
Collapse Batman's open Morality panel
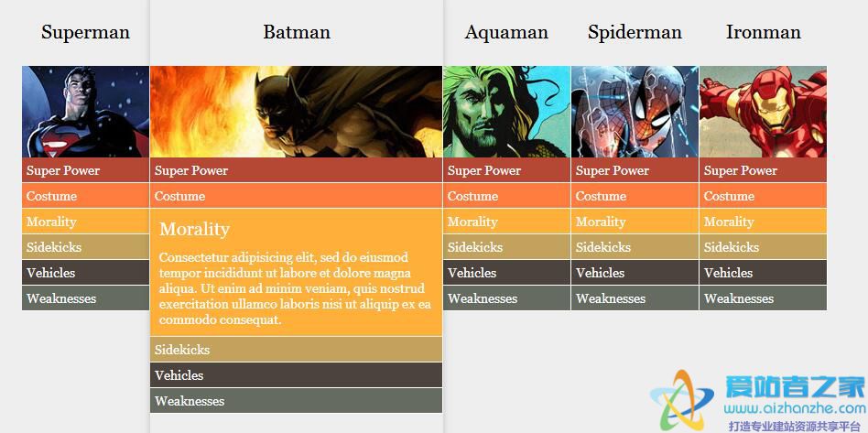[x=194, y=229]
